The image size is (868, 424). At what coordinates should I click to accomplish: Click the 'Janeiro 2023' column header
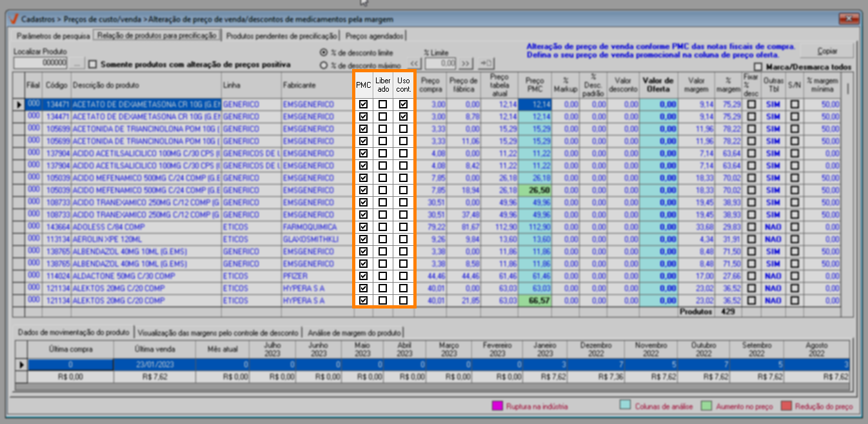click(545, 349)
